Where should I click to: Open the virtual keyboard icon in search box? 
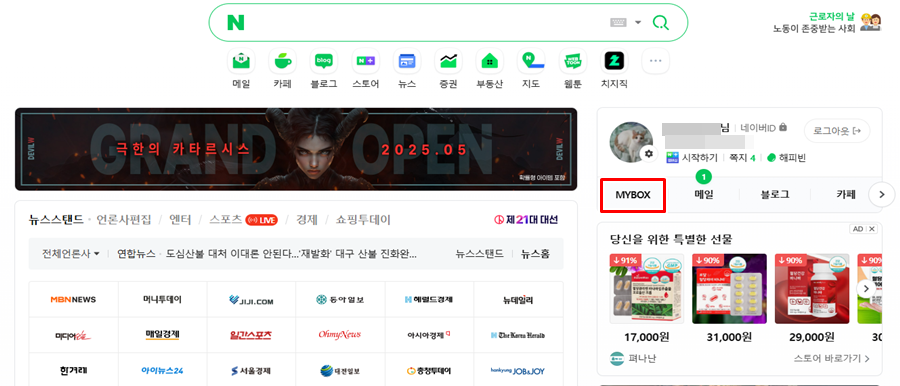point(618,22)
